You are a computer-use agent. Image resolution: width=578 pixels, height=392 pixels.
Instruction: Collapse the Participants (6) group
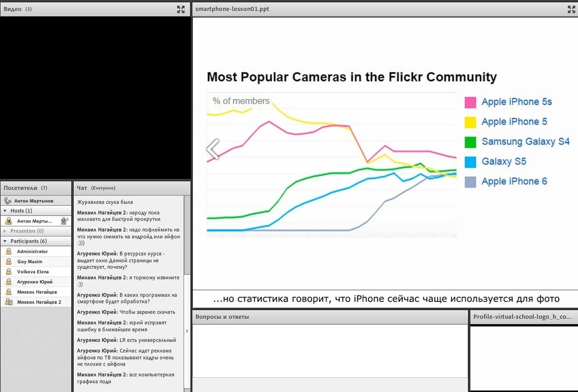(5, 241)
